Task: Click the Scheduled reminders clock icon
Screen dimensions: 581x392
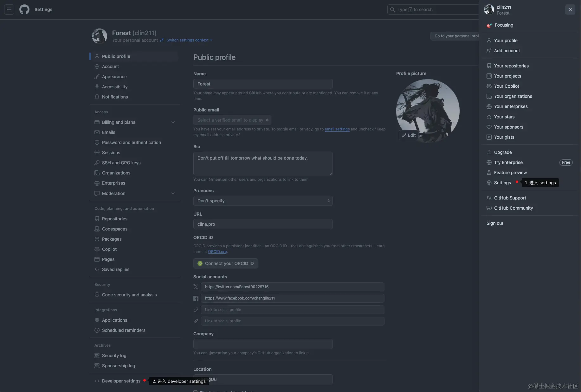Action: click(97, 330)
